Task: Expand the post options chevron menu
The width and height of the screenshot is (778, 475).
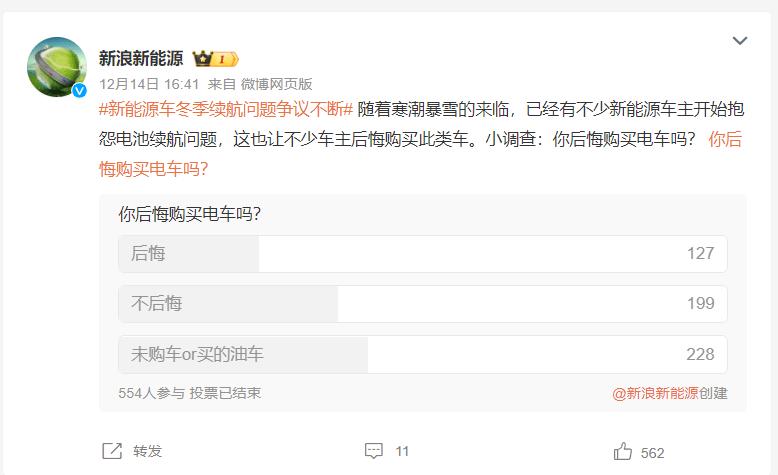Action: click(739, 41)
